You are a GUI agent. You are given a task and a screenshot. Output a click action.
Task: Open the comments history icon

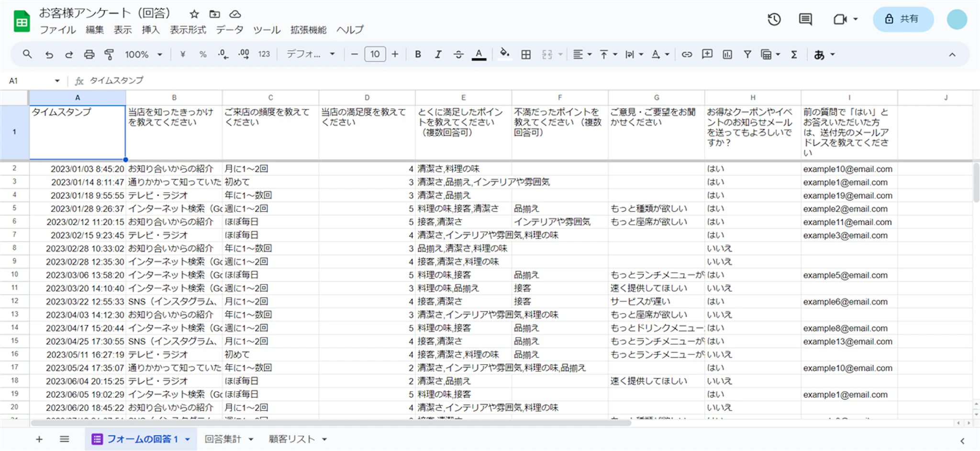pos(805,19)
